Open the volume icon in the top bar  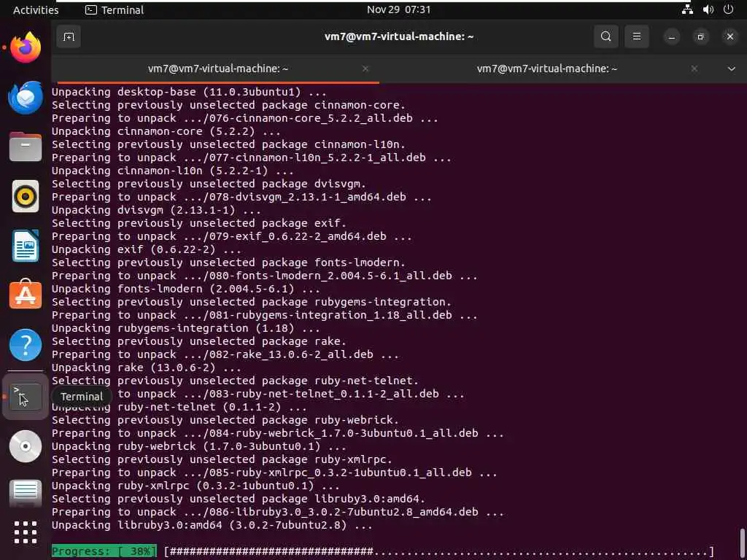(x=708, y=9)
